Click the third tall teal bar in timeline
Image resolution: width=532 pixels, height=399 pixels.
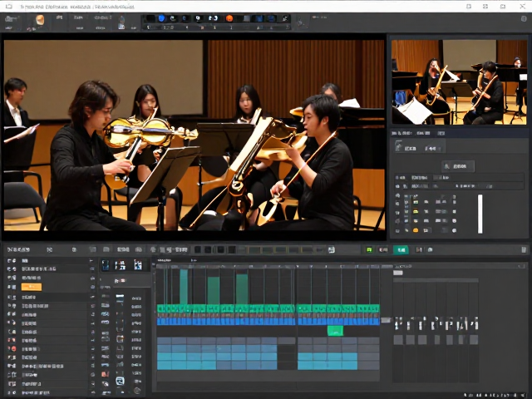[242, 289]
